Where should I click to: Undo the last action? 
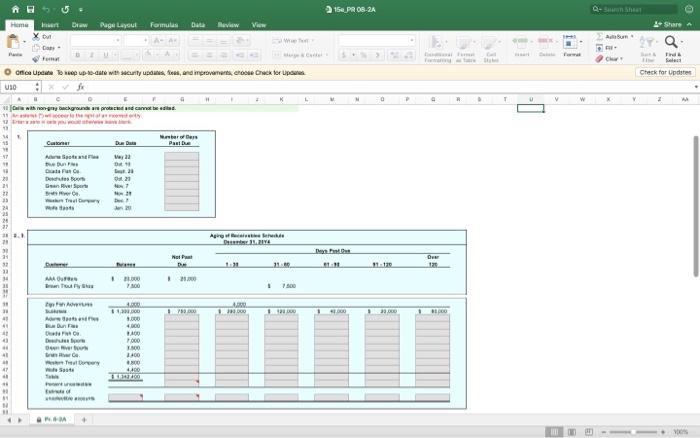pos(46,9)
